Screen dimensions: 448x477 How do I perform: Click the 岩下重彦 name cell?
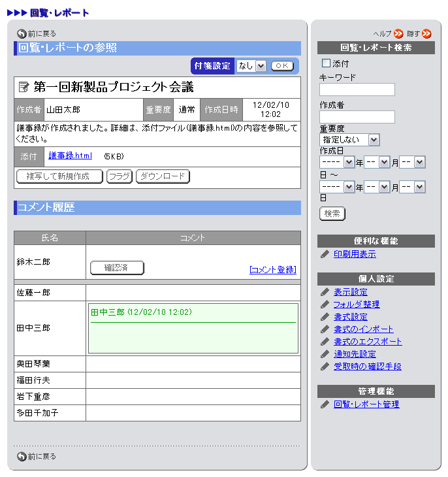pyautogui.click(x=50, y=397)
